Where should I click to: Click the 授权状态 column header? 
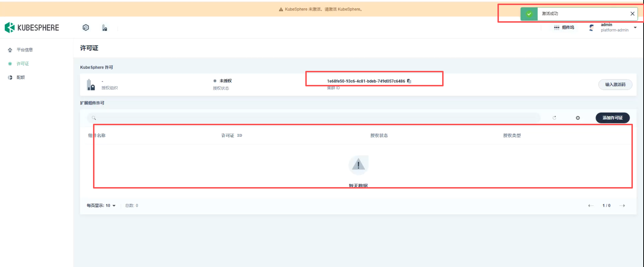pyautogui.click(x=379, y=135)
